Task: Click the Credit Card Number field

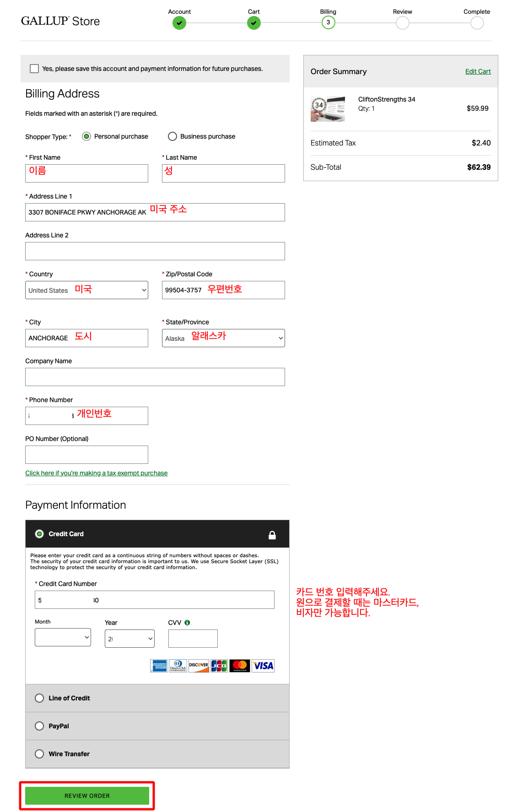Action: (155, 600)
